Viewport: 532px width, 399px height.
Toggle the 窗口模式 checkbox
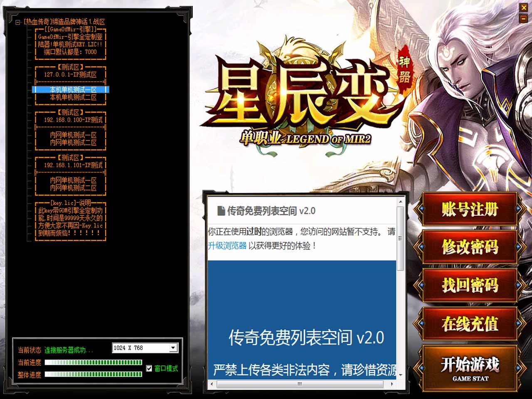149,368
